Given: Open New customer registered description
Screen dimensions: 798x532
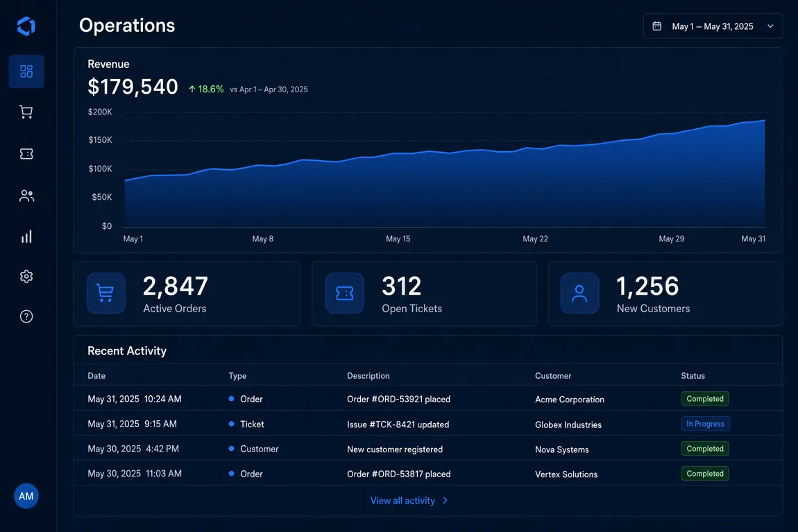Looking at the screenshot, I should (395, 449).
